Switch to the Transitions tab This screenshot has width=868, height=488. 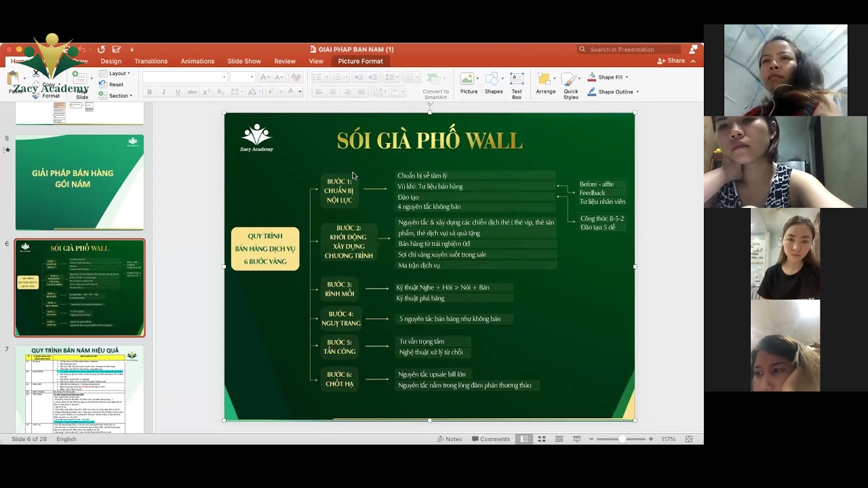151,61
